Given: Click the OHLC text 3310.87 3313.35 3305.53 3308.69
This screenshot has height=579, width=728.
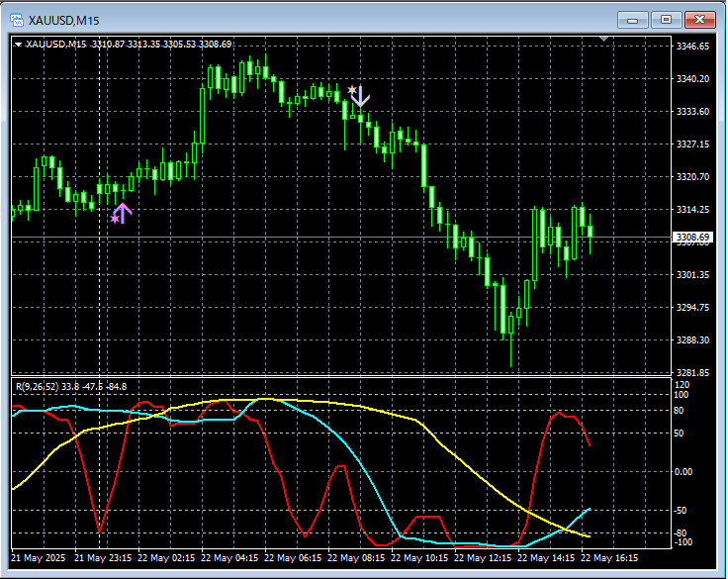Looking at the screenshot, I should (161, 45).
